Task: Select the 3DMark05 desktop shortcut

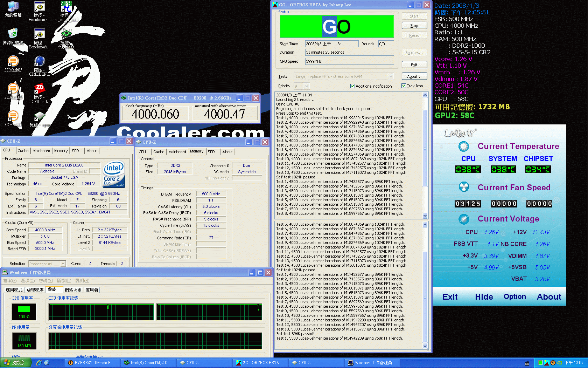Action: (13, 91)
